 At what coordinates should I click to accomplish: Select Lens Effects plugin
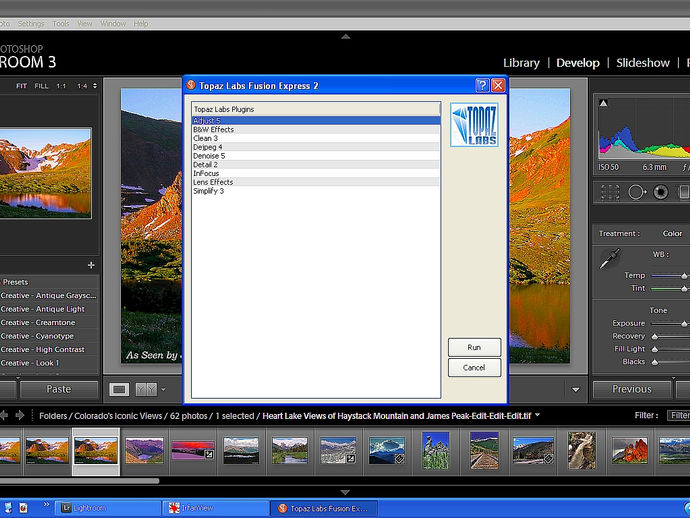click(x=316, y=182)
